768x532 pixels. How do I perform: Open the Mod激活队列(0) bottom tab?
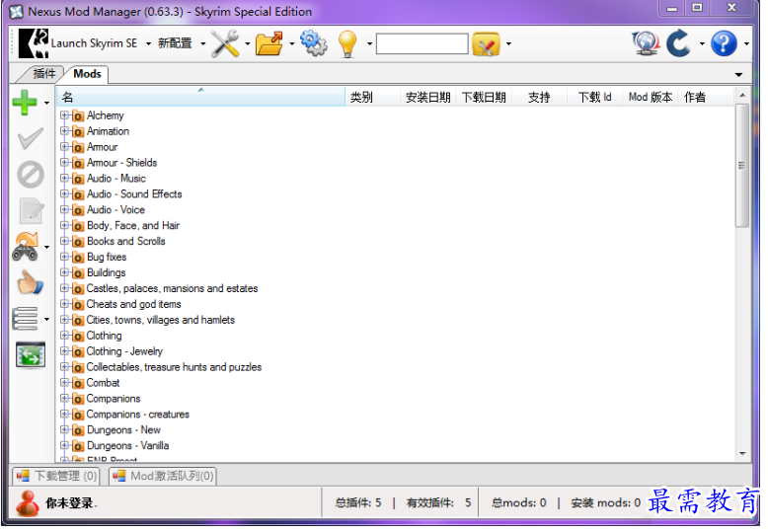(163, 476)
